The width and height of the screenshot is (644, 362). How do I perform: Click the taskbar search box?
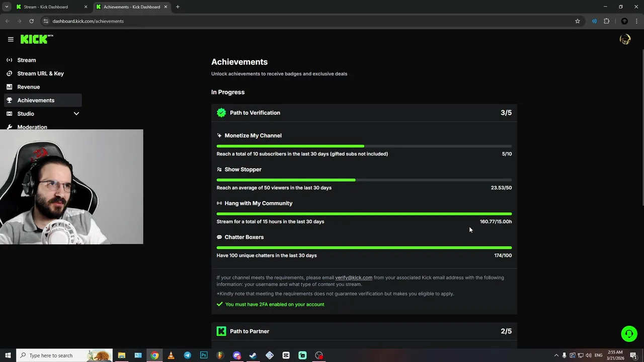pyautogui.click(x=64, y=355)
